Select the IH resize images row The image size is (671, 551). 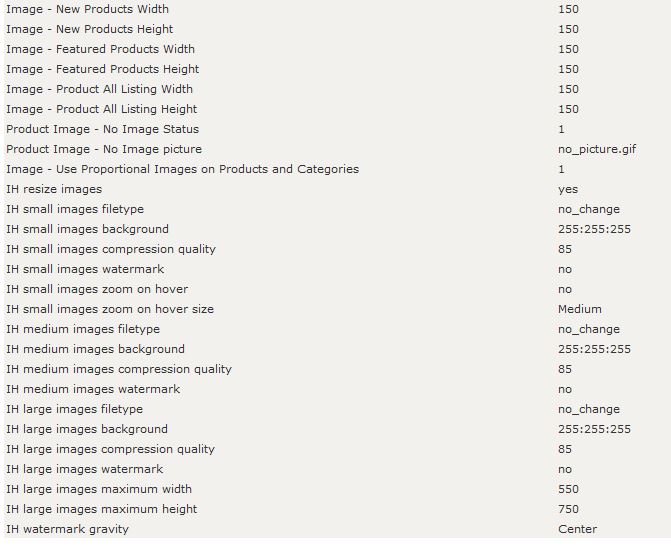tap(336, 189)
